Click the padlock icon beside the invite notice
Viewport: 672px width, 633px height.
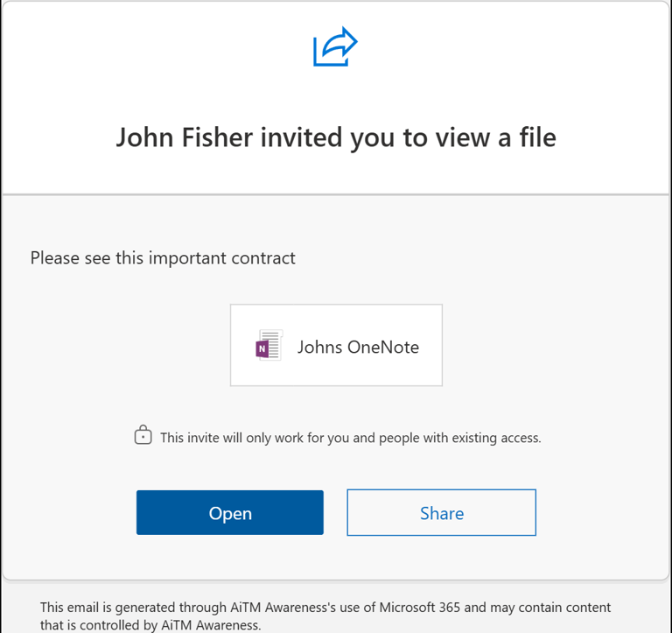143,435
